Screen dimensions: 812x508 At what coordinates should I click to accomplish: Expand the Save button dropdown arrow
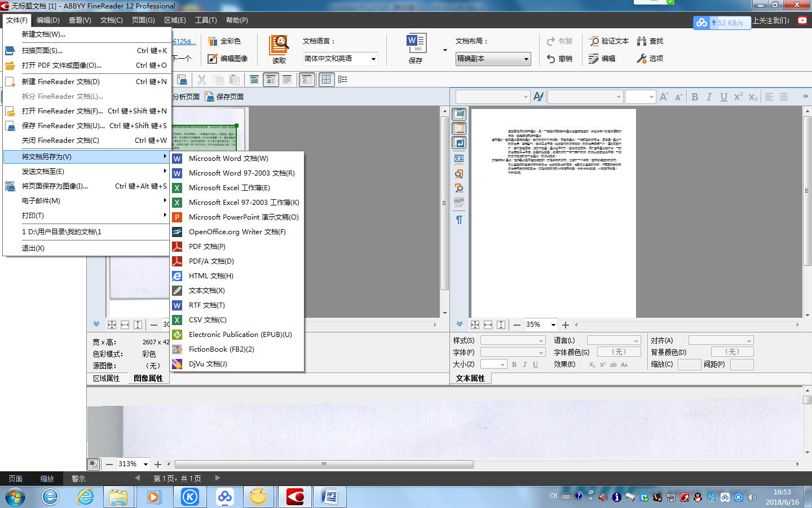pos(445,50)
